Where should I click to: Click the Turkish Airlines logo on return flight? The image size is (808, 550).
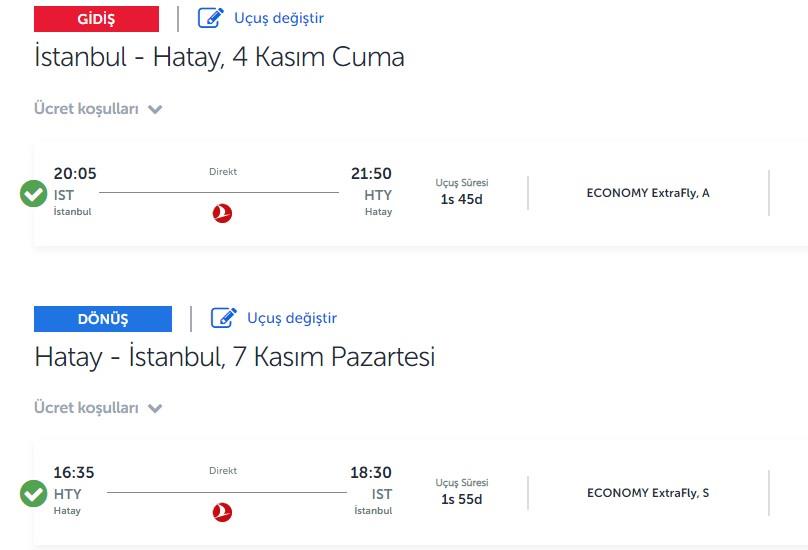(x=222, y=512)
